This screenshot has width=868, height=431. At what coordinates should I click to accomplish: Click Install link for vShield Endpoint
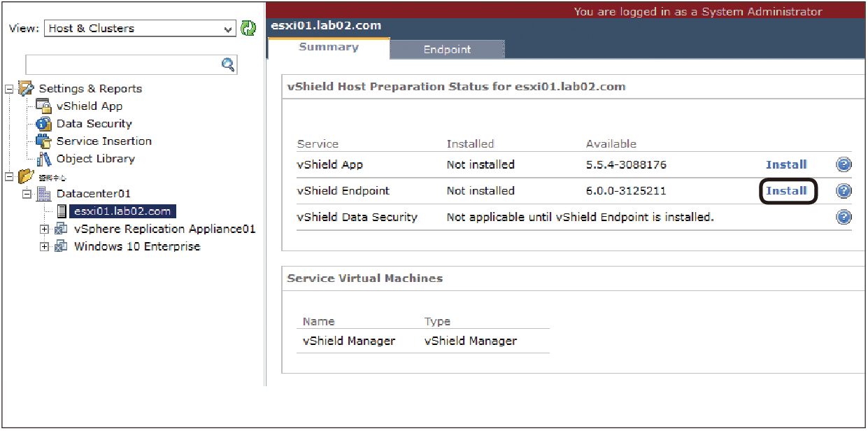pos(786,191)
